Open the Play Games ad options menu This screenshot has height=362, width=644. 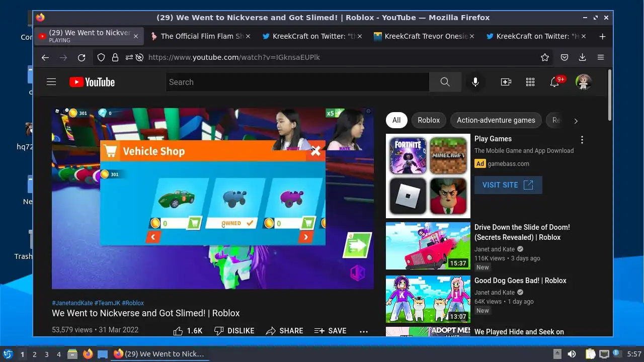[582, 140]
